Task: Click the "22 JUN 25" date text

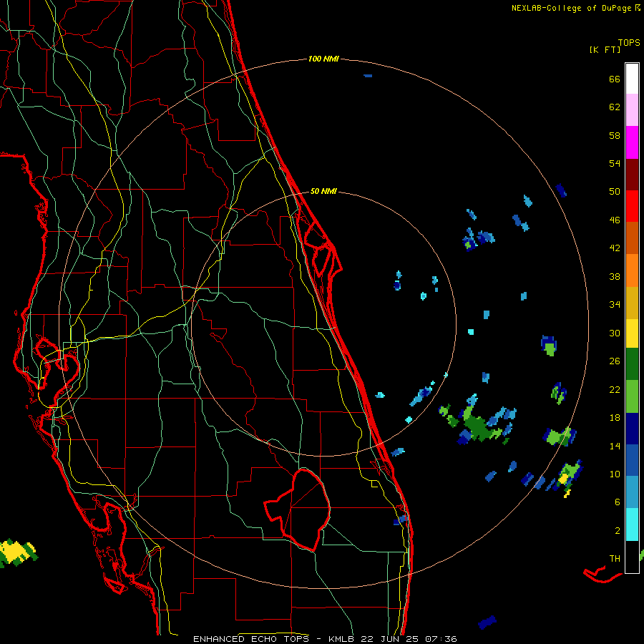Action: (x=391, y=639)
